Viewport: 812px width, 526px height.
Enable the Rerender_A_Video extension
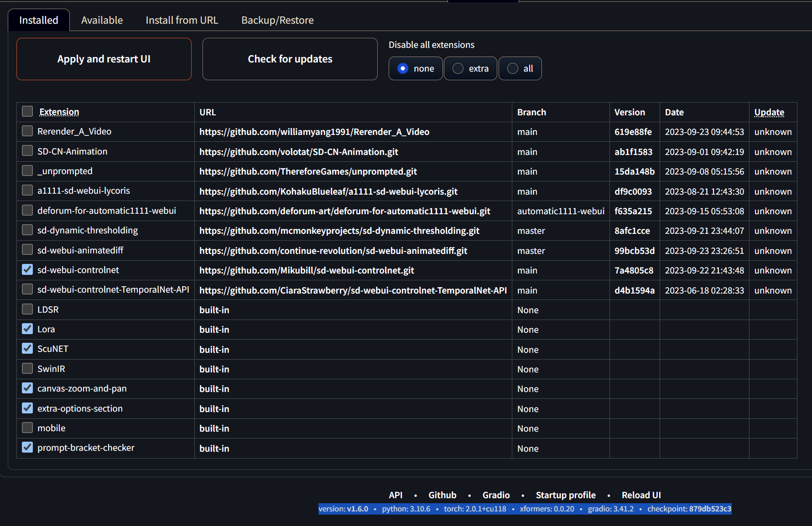pos(27,131)
